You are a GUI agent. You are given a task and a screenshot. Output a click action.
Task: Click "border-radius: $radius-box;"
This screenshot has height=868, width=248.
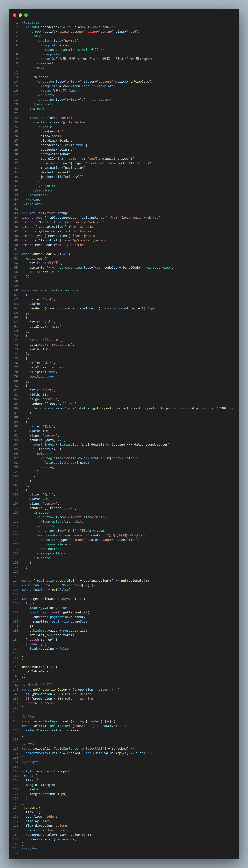(x=51, y=839)
